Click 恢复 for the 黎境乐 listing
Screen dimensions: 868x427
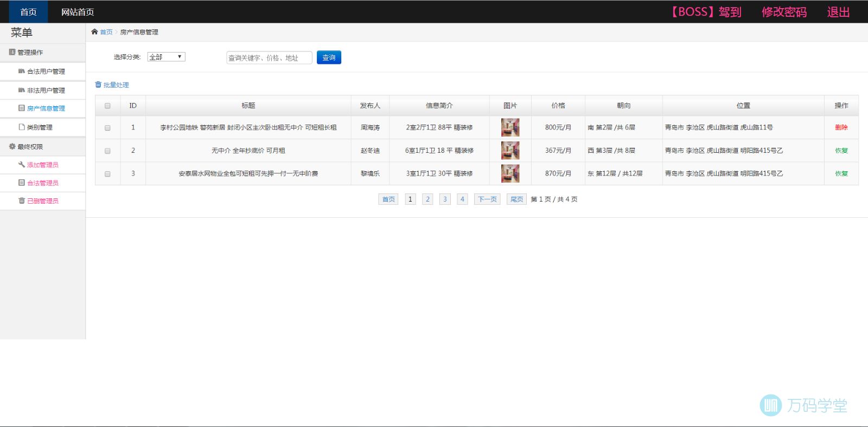(x=841, y=173)
